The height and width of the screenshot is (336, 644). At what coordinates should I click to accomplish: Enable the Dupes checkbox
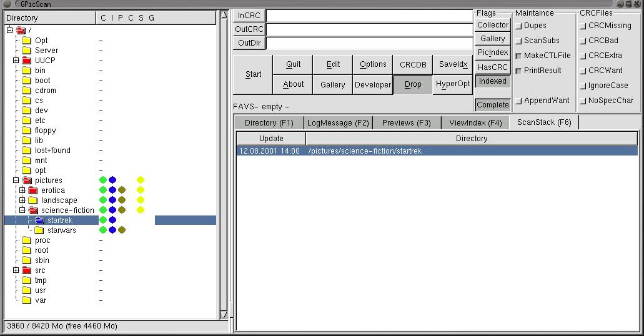(518, 26)
